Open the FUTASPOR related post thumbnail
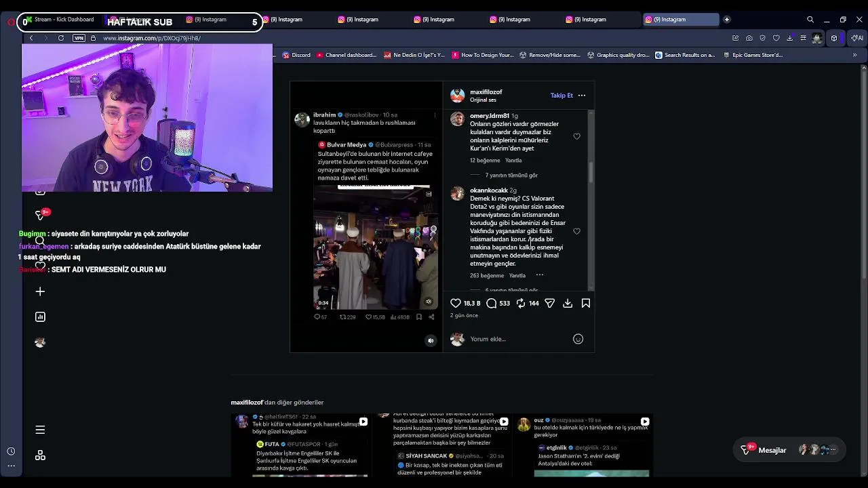The image size is (868, 488). (300, 445)
